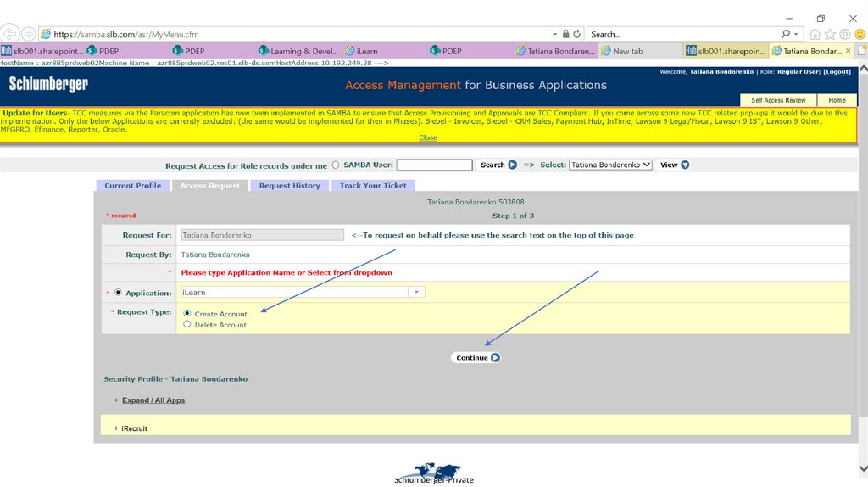Open browser Tools gear icon
868x487 pixels.
click(845, 34)
